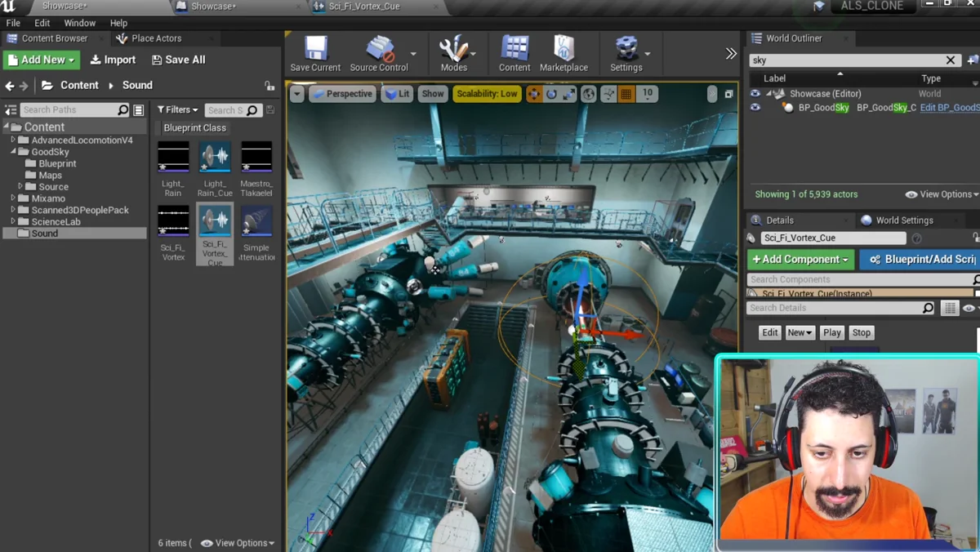Click the surface snapping icon in viewport
Image resolution: width=980 pixels, height=552 pixels.
click(608, 94)
